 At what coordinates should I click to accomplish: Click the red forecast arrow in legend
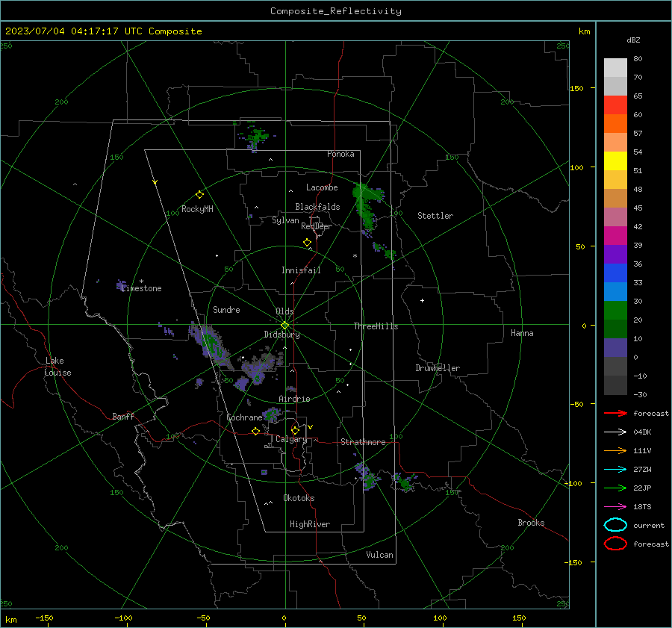pos(615,413)
